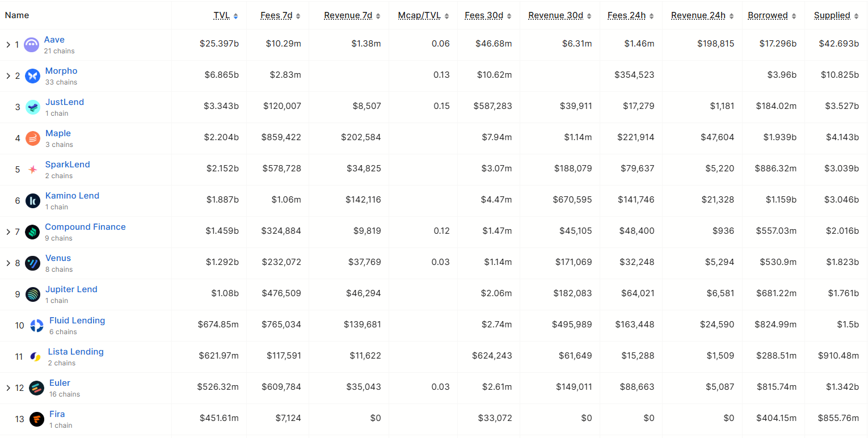Click the Mcap/TVL column header
Image resolution: width=868 pixels, height=438 pixels.
(x=420, y=15)
